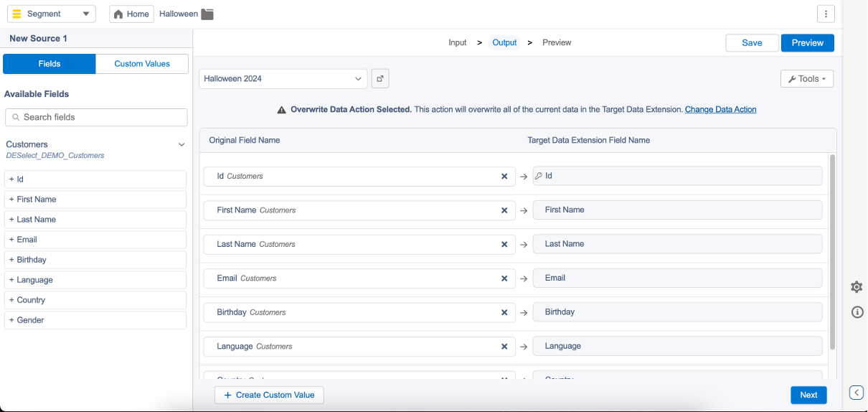This screenshot has width=868, height=412.
Task: Open the Segment module dropdown
Action: tap(49, 14)
